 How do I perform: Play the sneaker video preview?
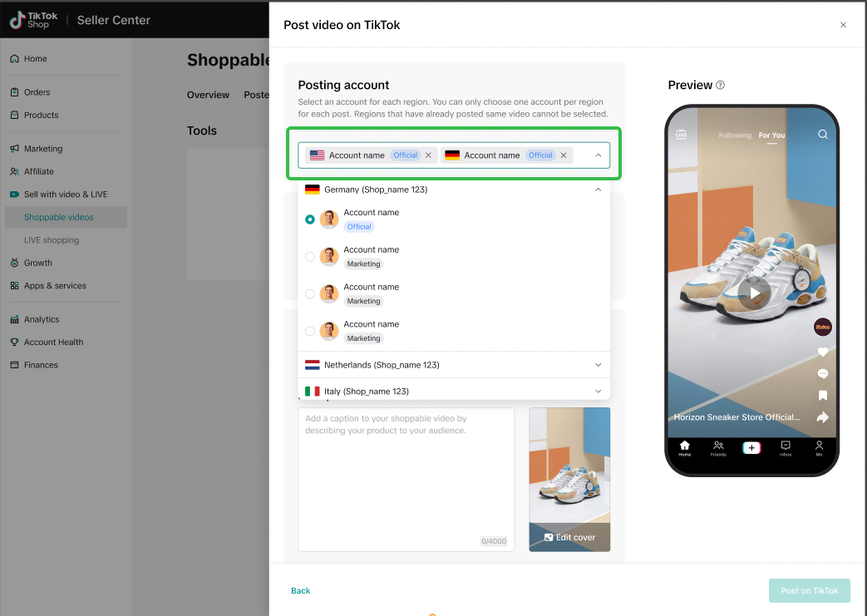754,293
